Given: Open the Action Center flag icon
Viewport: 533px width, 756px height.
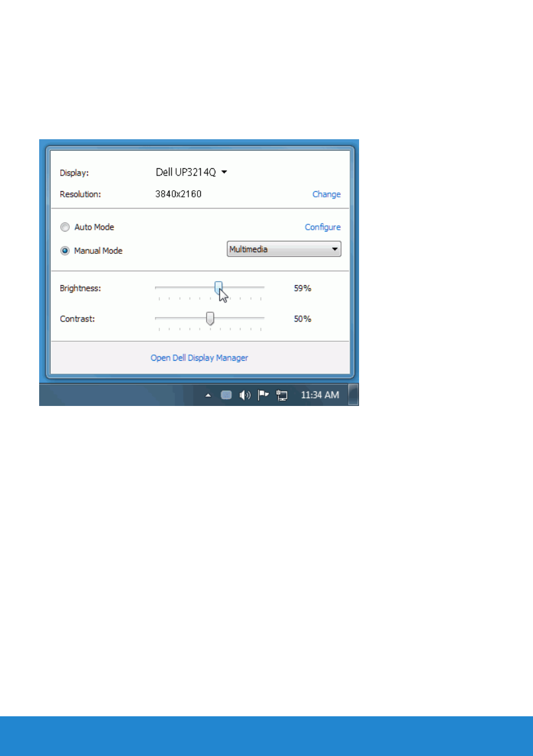Looking at the screenshot, I should tap(263, 395).
